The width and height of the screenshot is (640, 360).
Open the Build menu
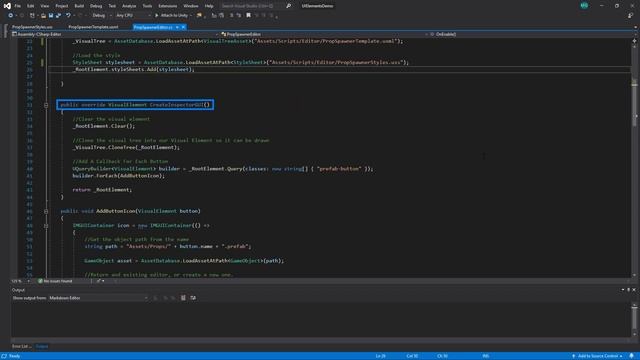(x=79, y=6)
